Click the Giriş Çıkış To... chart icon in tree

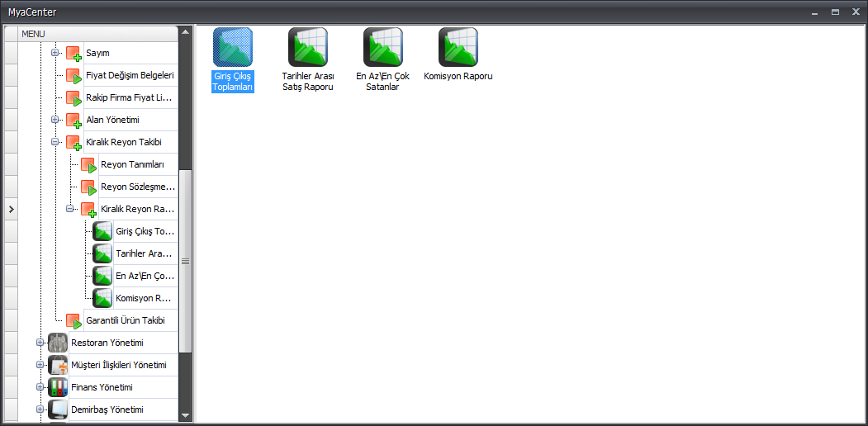pos(102,231)
